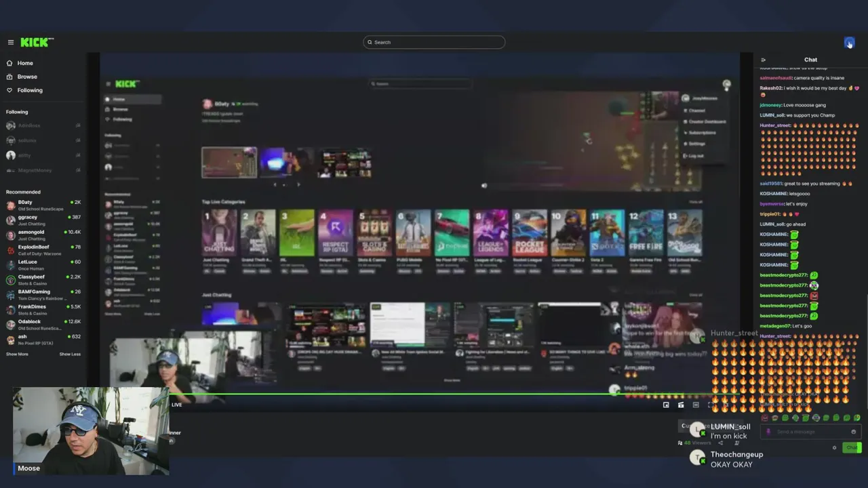Open Odablock's recommended channel
Viewport: 868px width, 488px height.
coord(43,324)
